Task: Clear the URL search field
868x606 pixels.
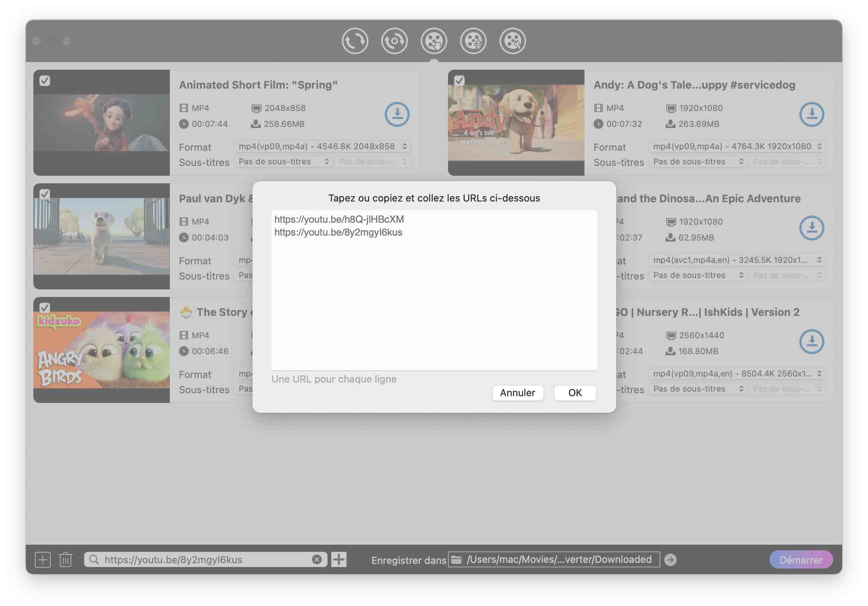Action: click(x=317, y=559)
